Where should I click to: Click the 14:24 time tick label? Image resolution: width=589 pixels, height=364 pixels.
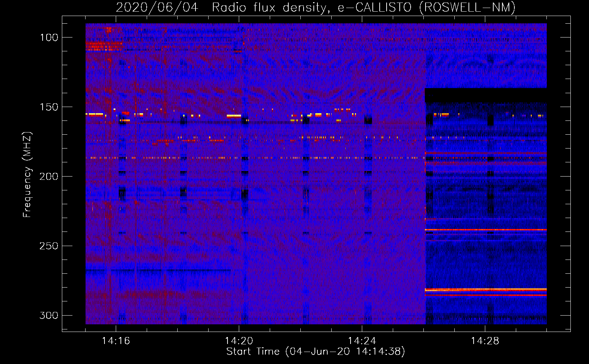362,341
